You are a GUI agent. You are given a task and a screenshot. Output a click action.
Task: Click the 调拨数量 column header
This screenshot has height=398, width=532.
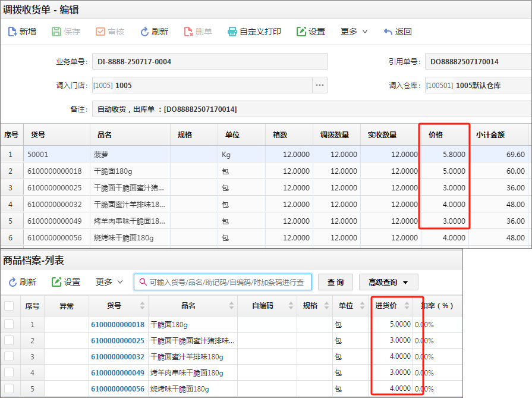click(336, 135)
